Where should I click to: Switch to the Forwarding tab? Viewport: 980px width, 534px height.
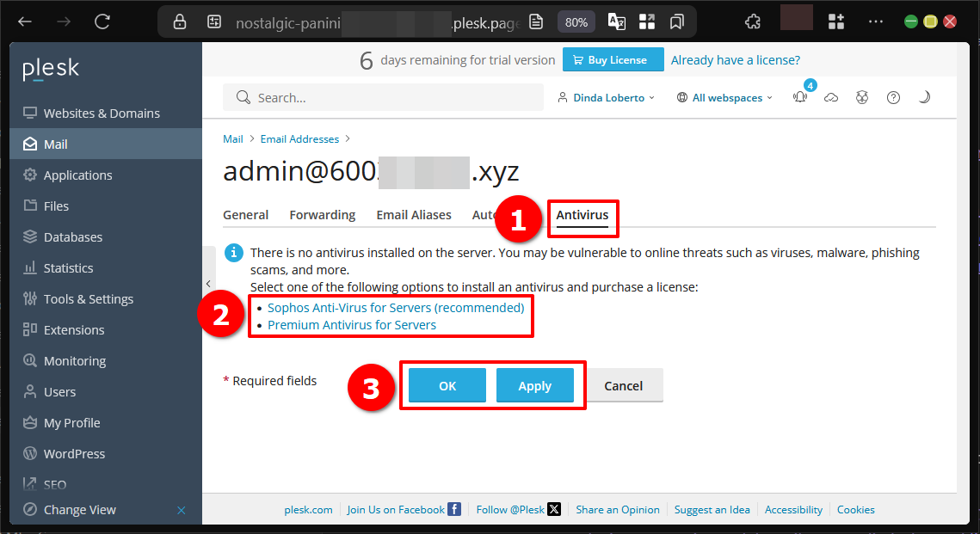(322, 215)
